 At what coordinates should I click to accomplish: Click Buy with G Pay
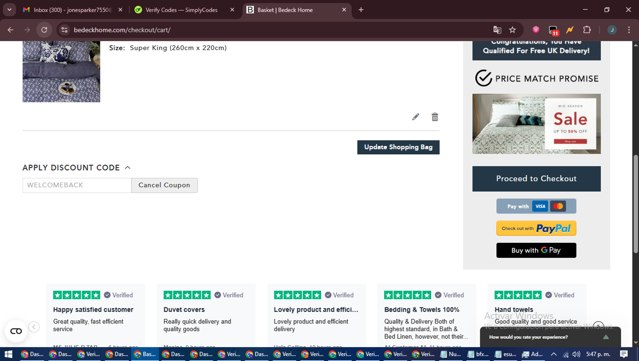[536, 250]
